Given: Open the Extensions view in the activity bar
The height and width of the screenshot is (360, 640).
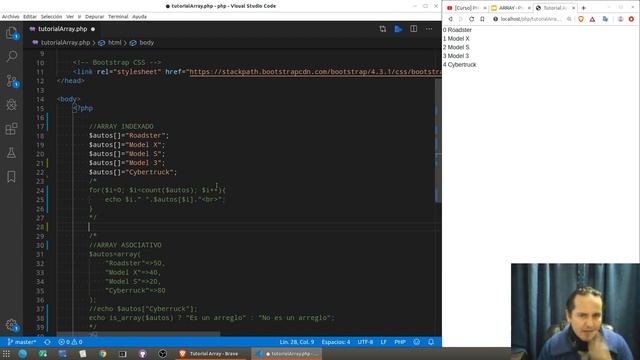Looking at the screenshot, I should (11, 129).
